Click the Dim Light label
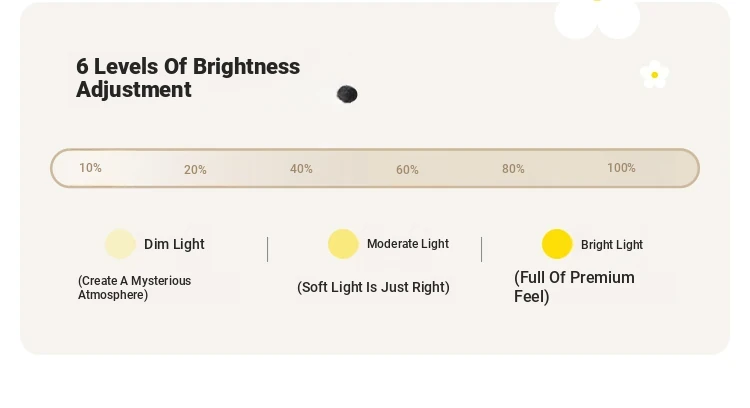750x408 pixels. click(x=174, y=244)
